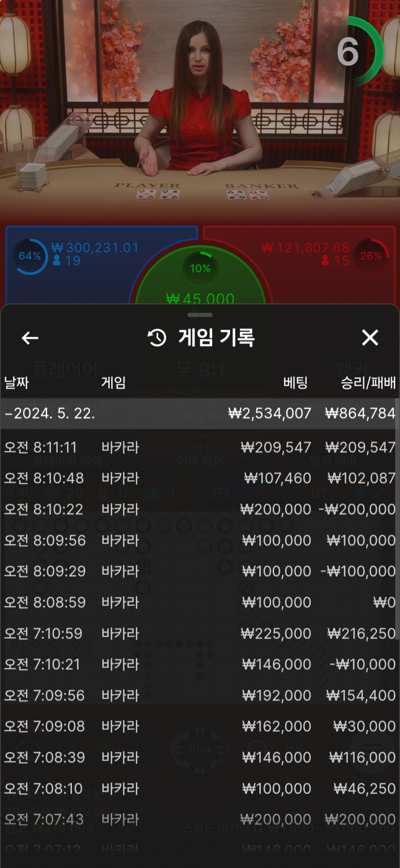Viewport: 400px width, 868px height.
Task: Open the 오전 8:09:29 baccarat record
Action: point(200,571)
